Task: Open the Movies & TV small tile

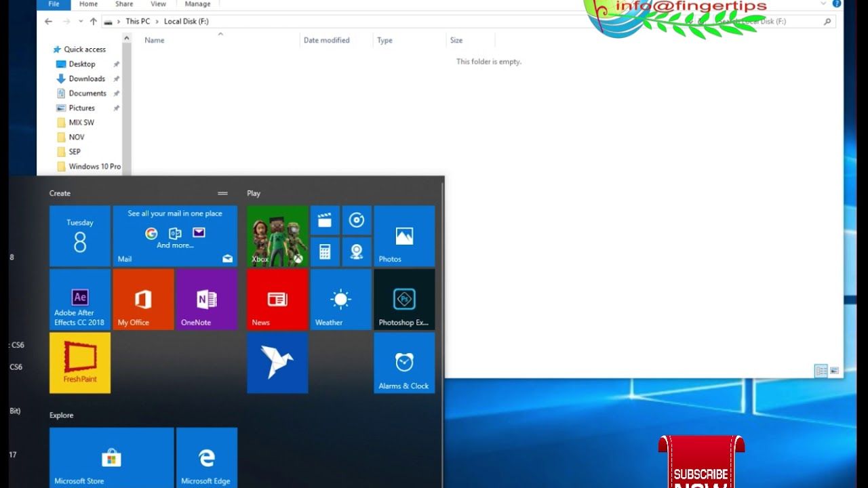Action: pyautogui.click(x=325, y=220)
